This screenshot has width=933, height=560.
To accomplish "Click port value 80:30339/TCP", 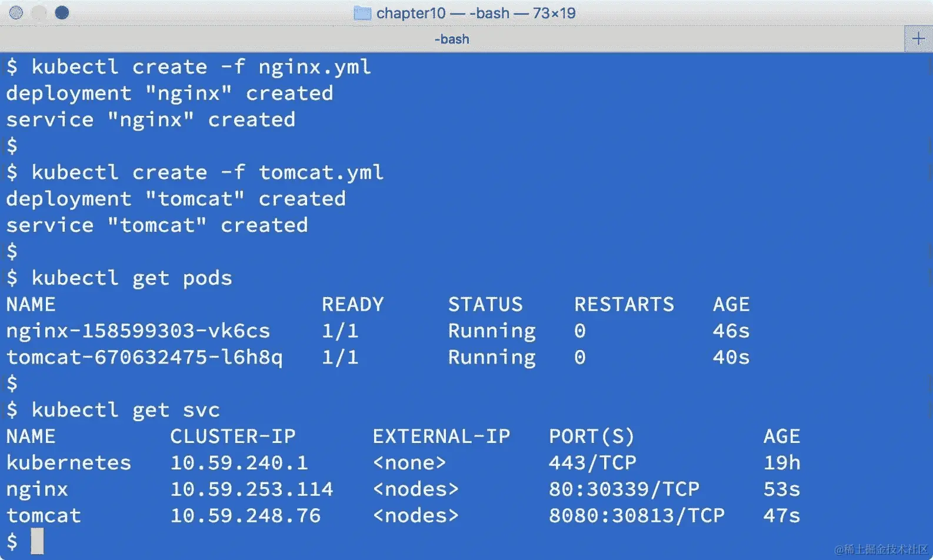I will click(x=624, y=489).
